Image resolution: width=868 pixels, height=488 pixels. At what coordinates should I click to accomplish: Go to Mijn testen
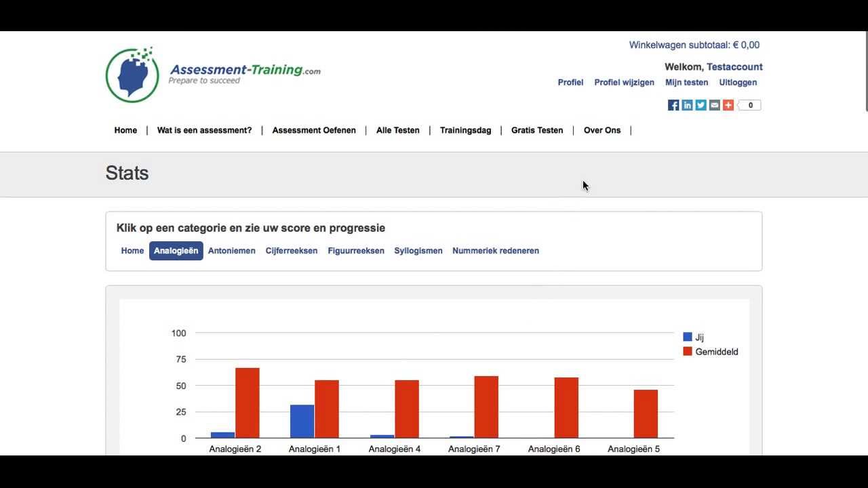(x=686, y=83)
